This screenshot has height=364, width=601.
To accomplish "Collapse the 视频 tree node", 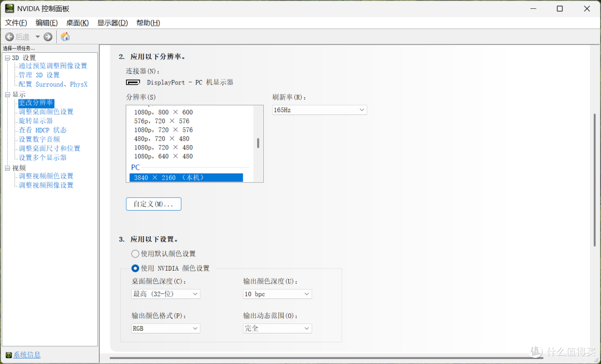I will coord(7,168).
